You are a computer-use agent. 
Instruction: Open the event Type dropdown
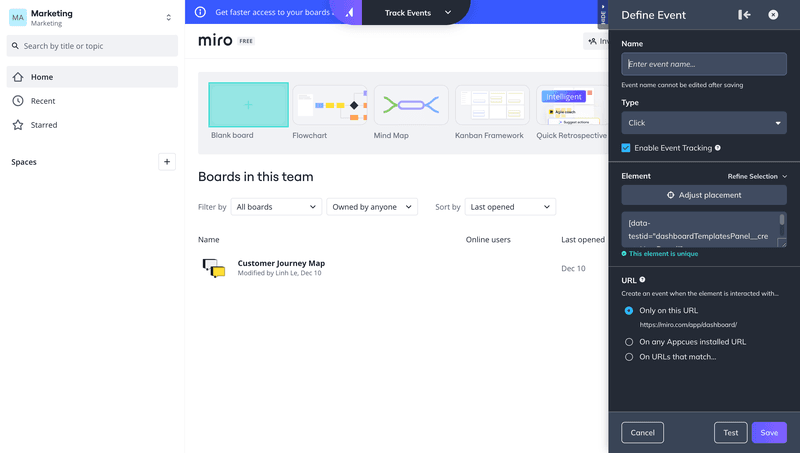704,123
